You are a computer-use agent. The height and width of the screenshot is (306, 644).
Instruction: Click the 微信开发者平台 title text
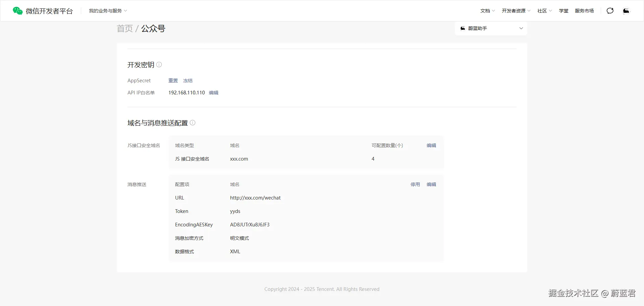tap(49, 11)
